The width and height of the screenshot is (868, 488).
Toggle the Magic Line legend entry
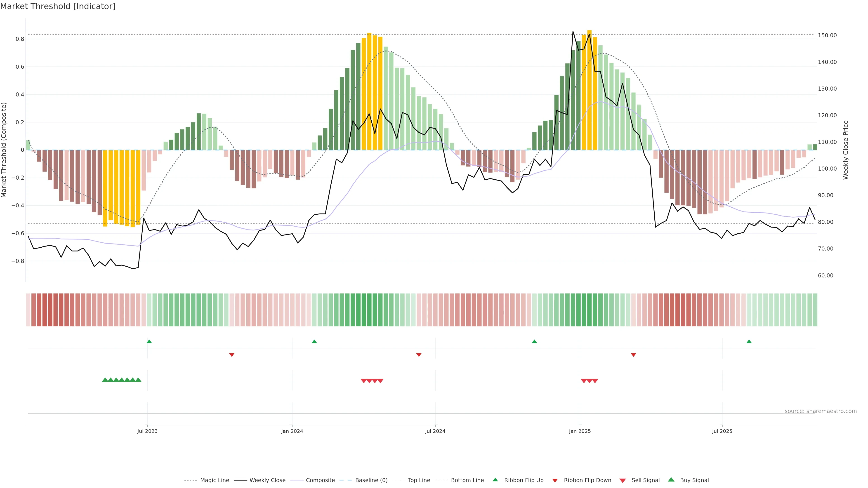click(214, 480)
